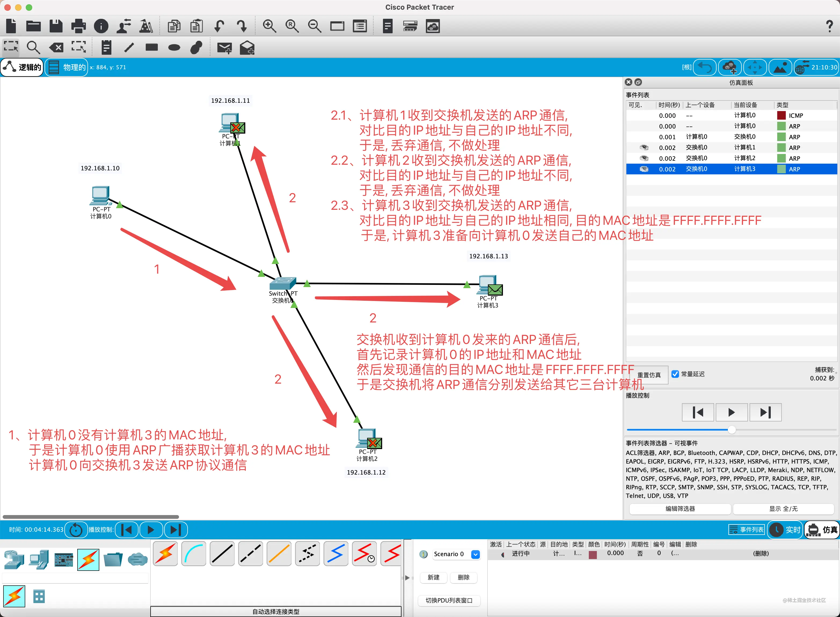Viewport: 840px width, 617px height.
Task: Click the workspace horizontal scrollbar
Action: pyautogui.click(x=90, y=517)
